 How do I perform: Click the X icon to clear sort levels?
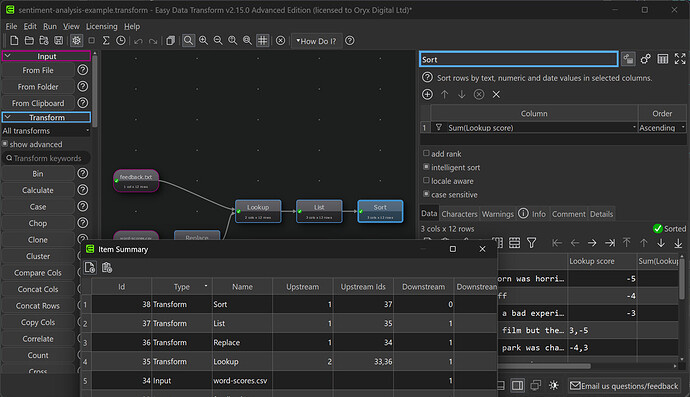point(496,94)
